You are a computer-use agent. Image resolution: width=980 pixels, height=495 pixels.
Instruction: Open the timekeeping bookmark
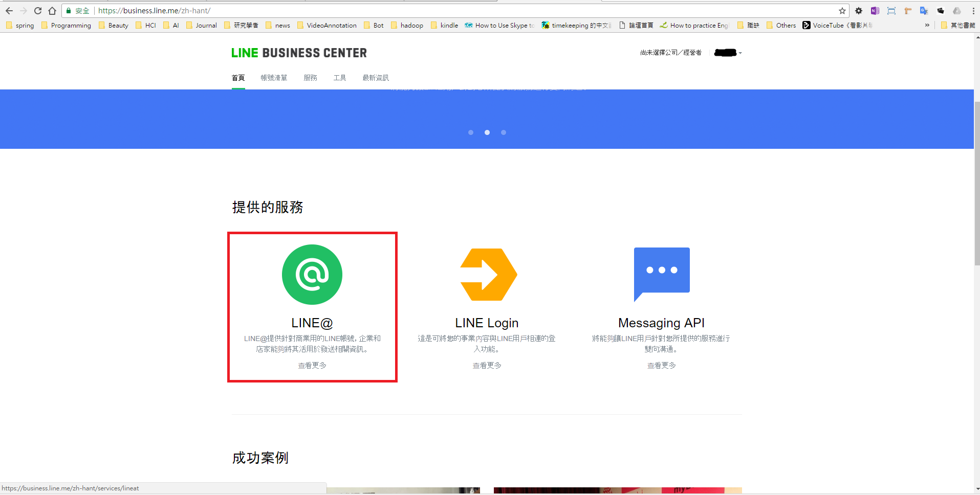(x=576, y=25)
